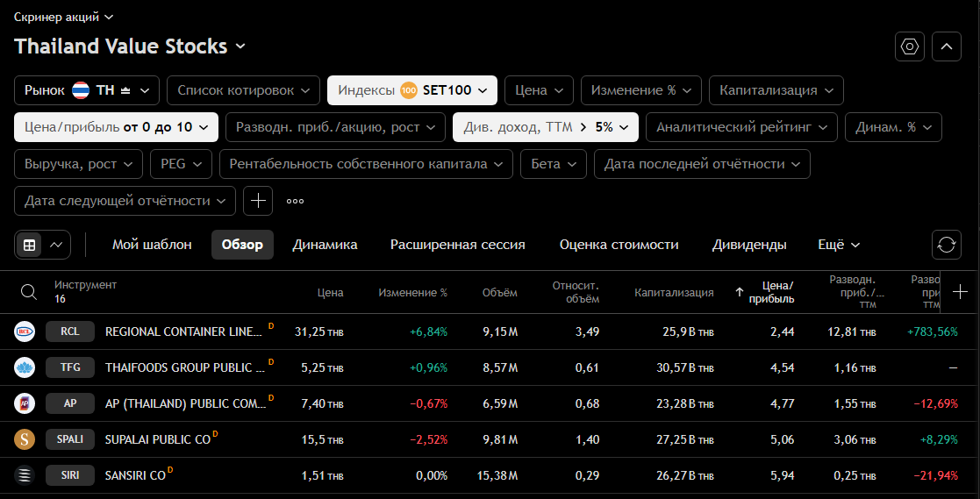Open the Бета filter dropdown
This screenshot has width=980, height=499.
tap(554, 164)
